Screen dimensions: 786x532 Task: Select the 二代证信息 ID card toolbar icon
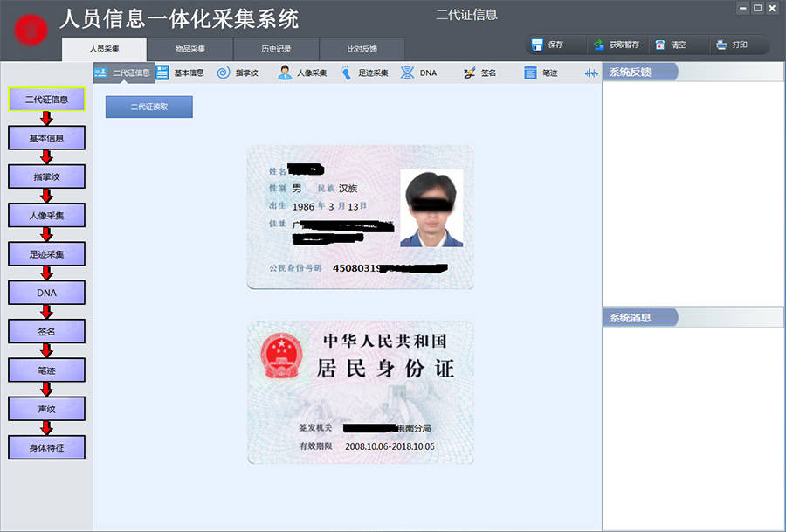100,73
